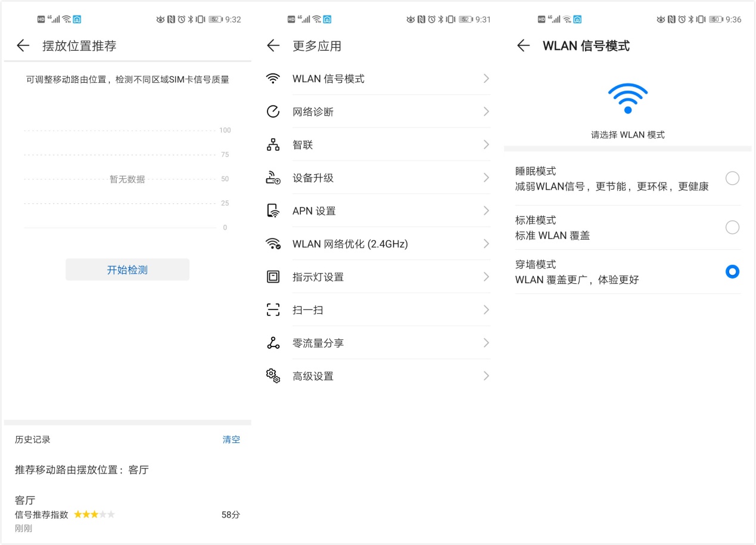Select the 睡眠模式 radio button
Image resolution: width=756 pixels, height=545 pixels.
[x=732, y=178]
